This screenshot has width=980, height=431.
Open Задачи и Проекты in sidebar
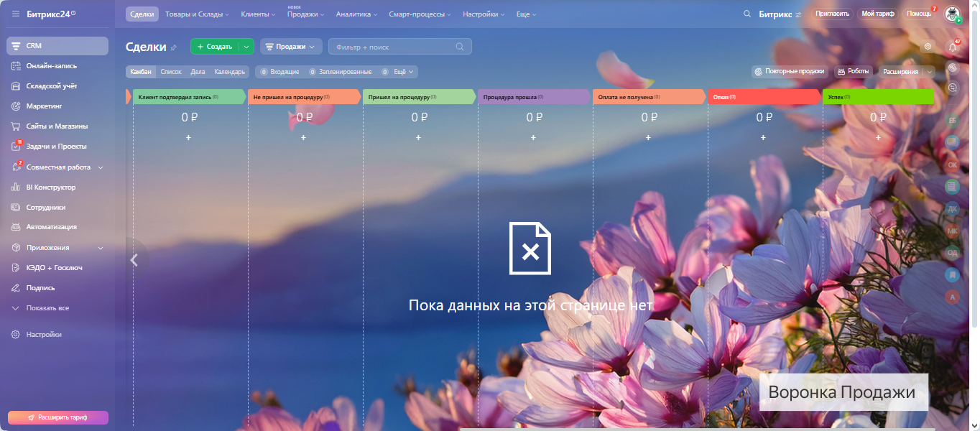56,147
